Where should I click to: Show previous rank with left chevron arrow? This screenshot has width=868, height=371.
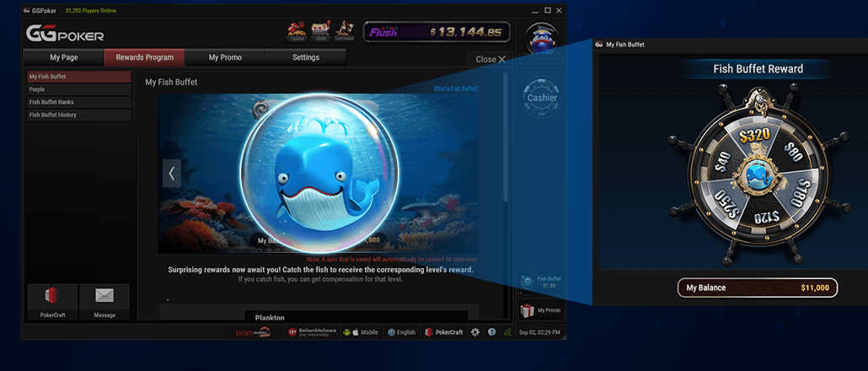[172, 174]
